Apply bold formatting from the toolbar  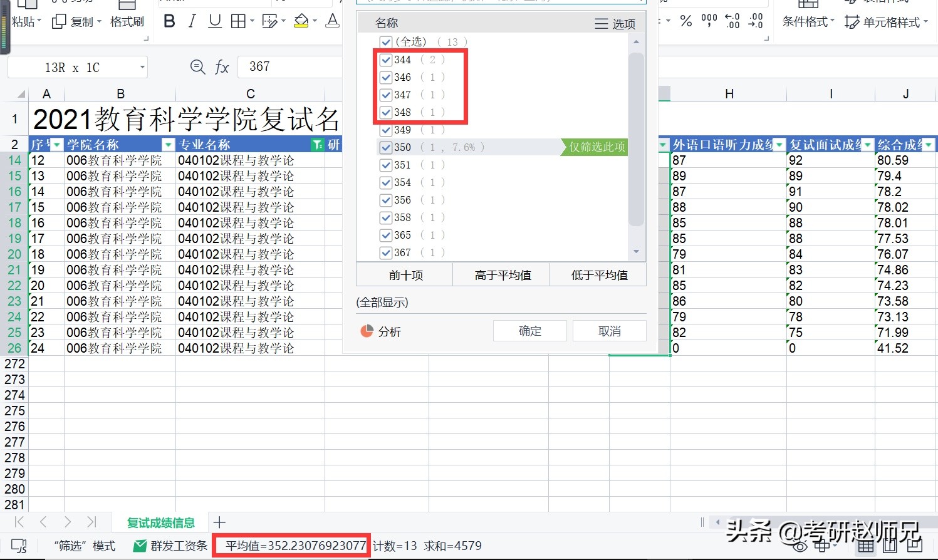click(169, 21)
